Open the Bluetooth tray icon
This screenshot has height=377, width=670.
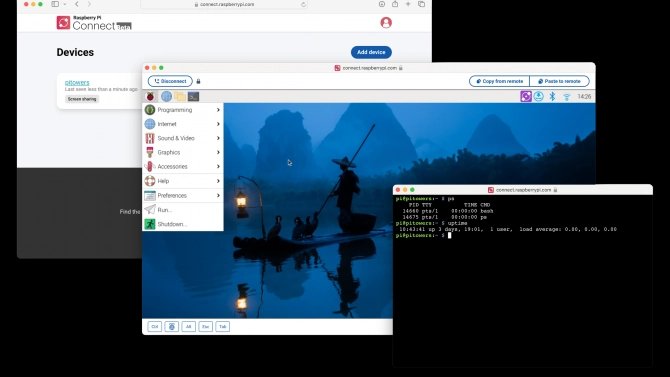552,97
